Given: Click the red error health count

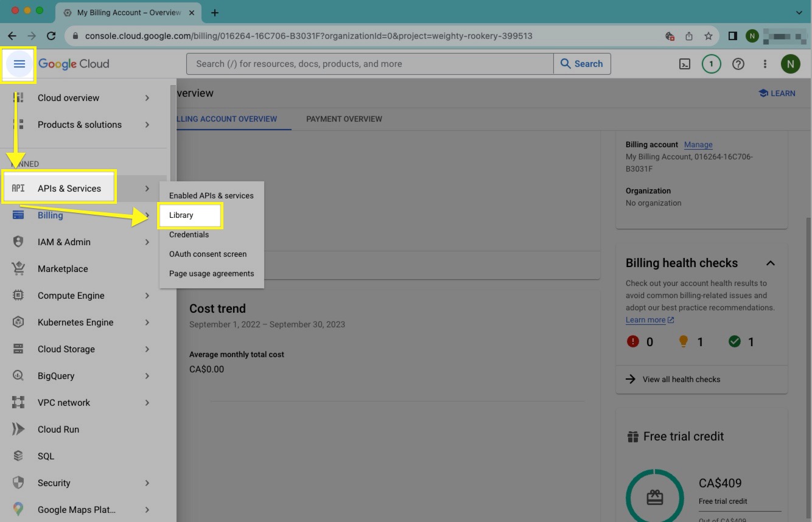Looking at the screenshot, I should pos(640,342).
